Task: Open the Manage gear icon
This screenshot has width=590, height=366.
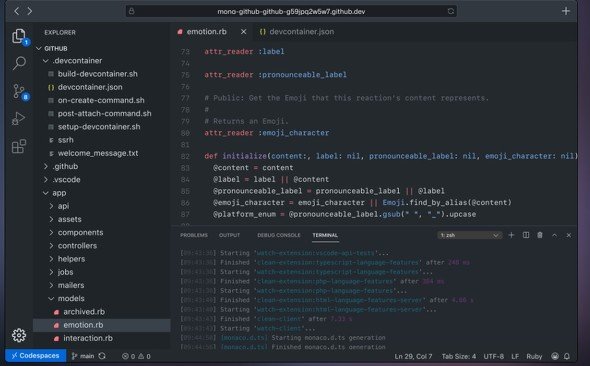Action: tap(19, 335)
